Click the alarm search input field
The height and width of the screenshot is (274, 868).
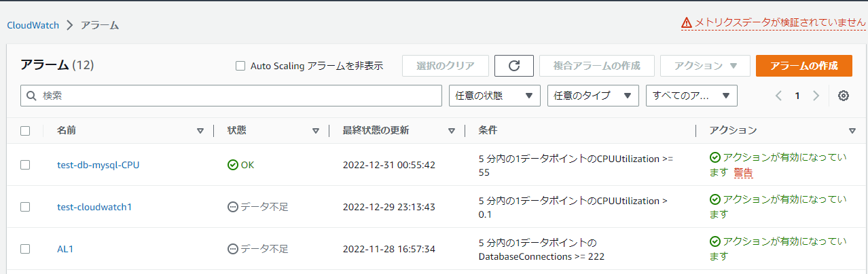point(231,96)
